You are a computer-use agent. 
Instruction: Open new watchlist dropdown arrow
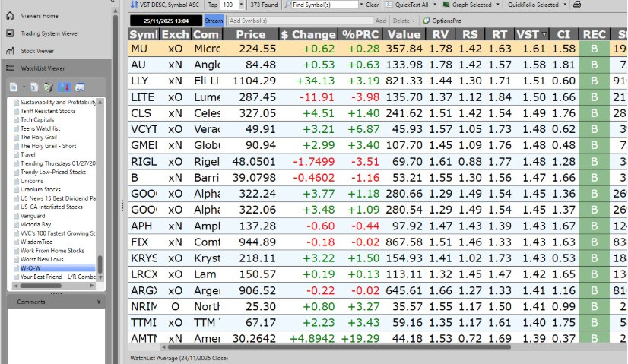click(x=24, y=87)
